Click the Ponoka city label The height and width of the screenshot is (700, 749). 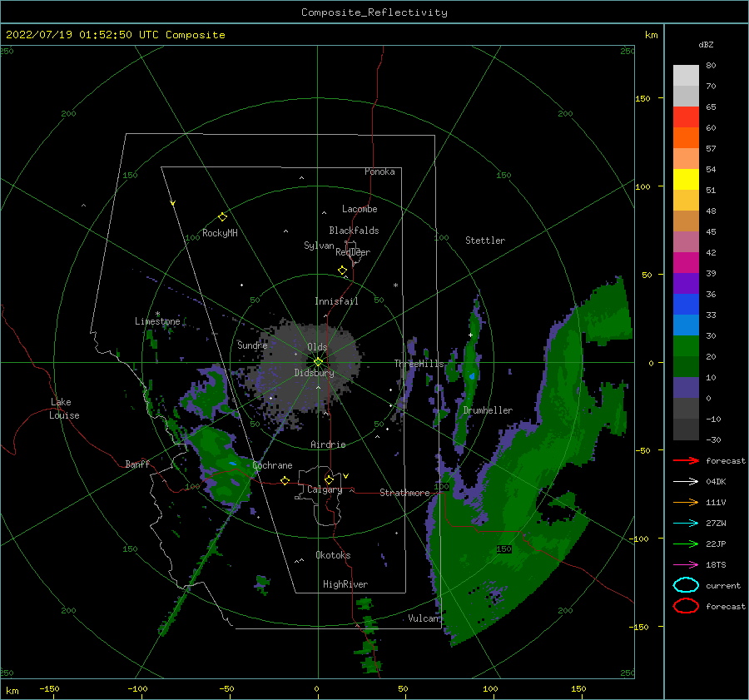tap(379, 171)
